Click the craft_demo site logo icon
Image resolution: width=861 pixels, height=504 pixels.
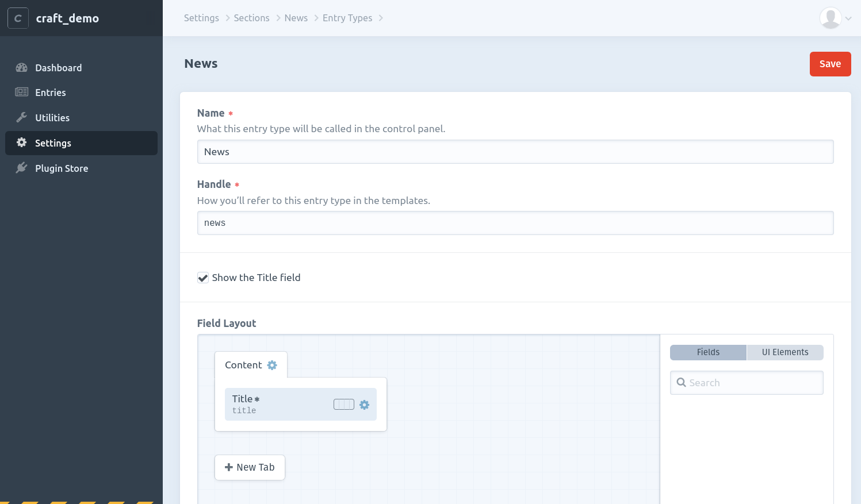(x=18, y=18)
